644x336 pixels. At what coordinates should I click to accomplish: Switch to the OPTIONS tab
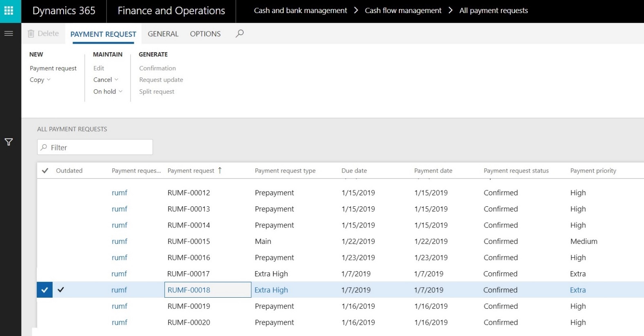[205, 34]
